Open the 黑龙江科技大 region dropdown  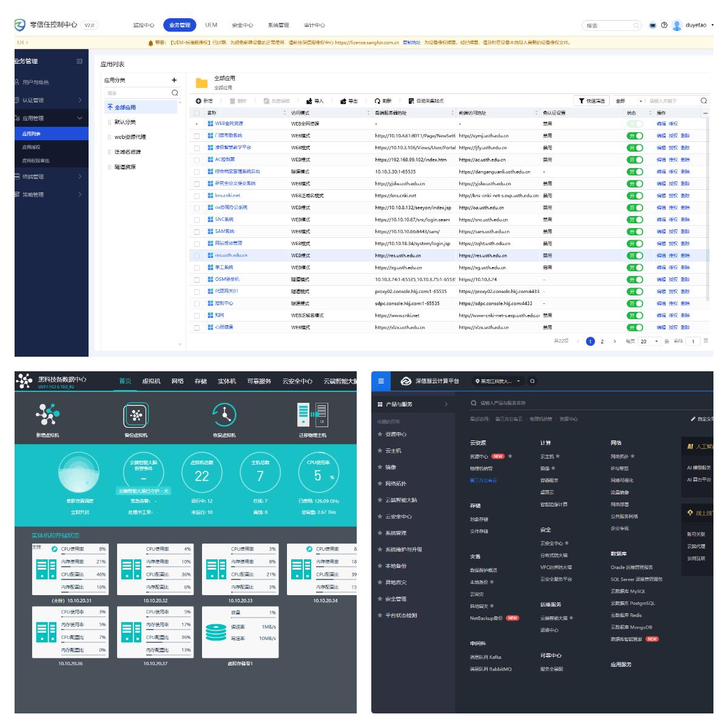pyautogui.click(x=497, y=382)
